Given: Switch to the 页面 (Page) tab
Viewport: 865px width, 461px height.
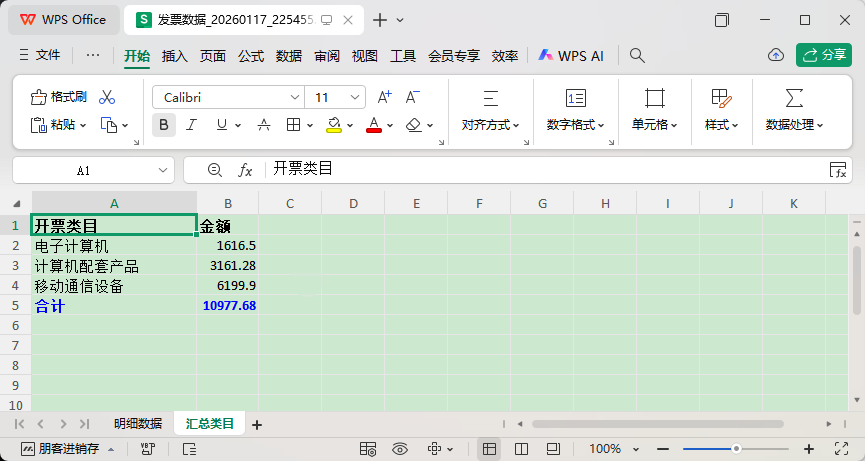Looking at the screenshot, I should (213, 56).
